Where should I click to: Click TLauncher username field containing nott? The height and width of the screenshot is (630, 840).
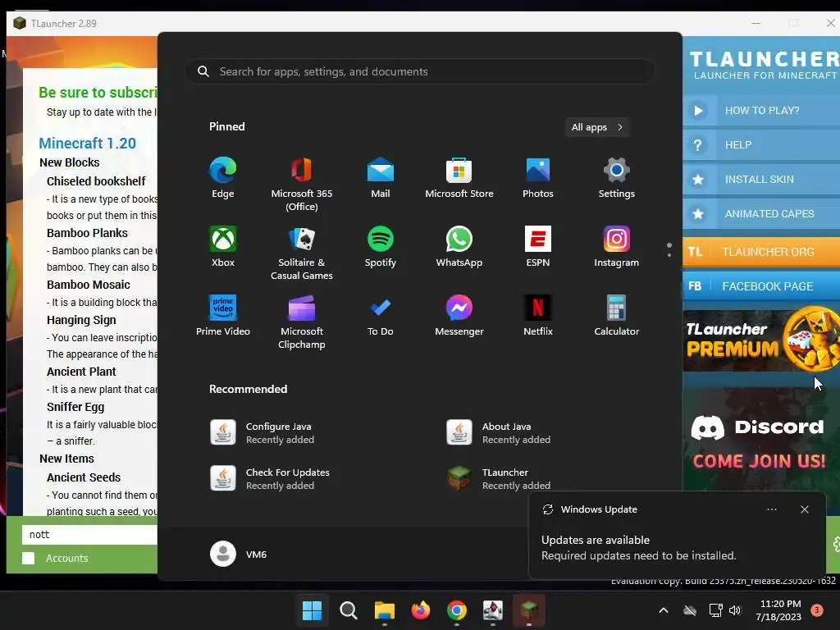point(89,534)
